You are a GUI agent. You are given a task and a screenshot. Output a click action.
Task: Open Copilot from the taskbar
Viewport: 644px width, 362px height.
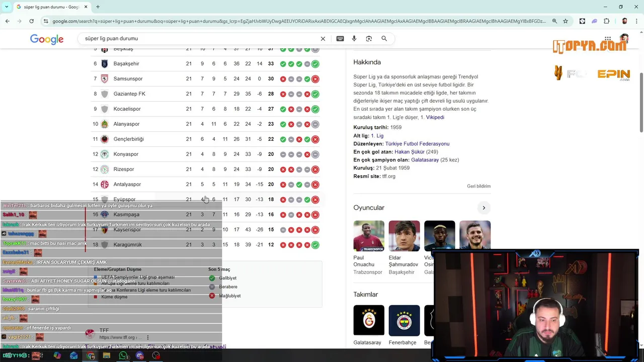(57, 355)
